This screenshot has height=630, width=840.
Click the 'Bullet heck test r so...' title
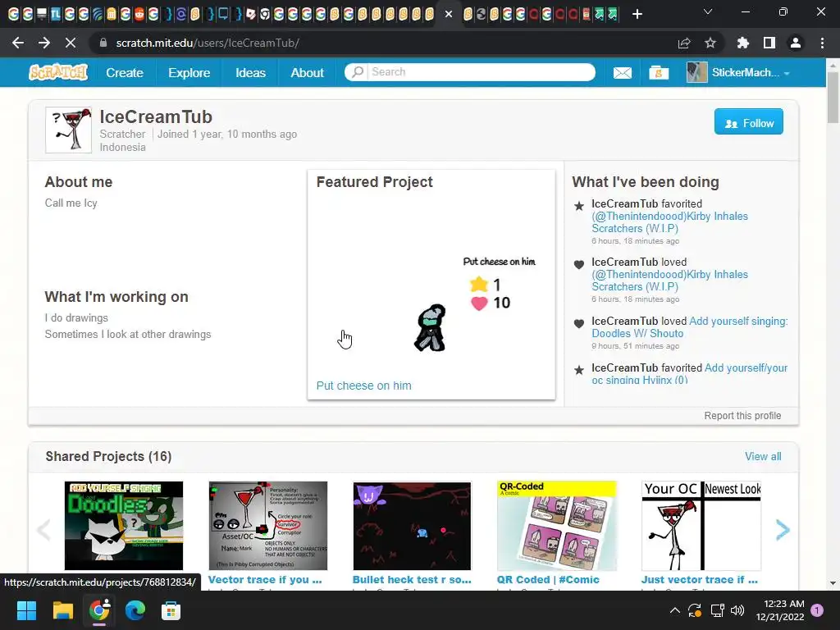412,580
